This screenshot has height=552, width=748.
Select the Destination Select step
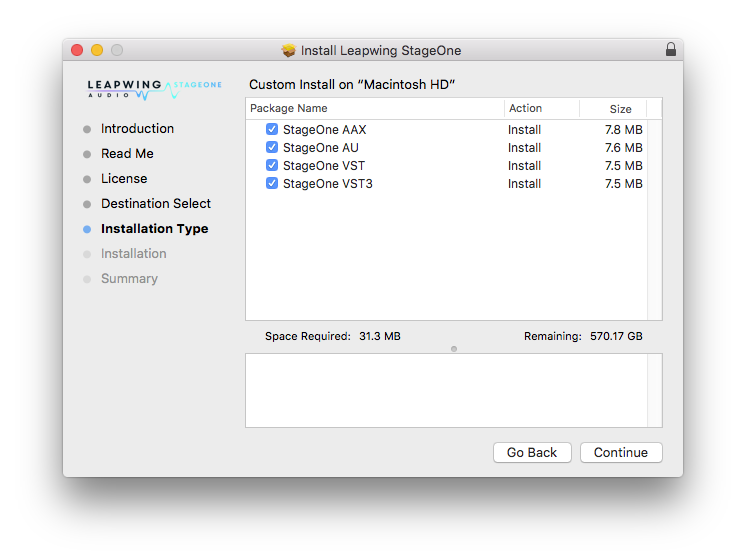(x=156, y=204)
